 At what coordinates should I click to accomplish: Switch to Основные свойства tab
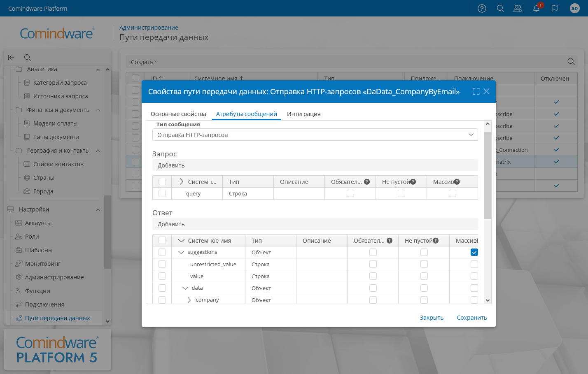click(178, 114)
